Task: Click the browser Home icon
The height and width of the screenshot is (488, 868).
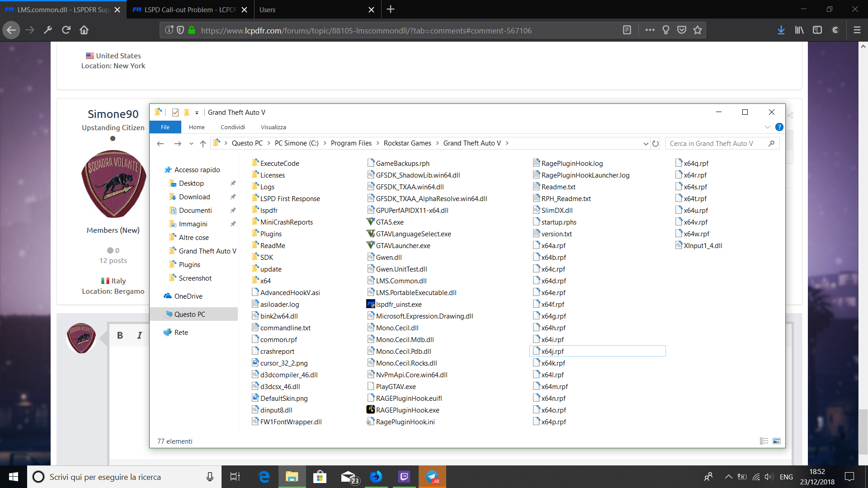Action: click(x=84, y=30)
